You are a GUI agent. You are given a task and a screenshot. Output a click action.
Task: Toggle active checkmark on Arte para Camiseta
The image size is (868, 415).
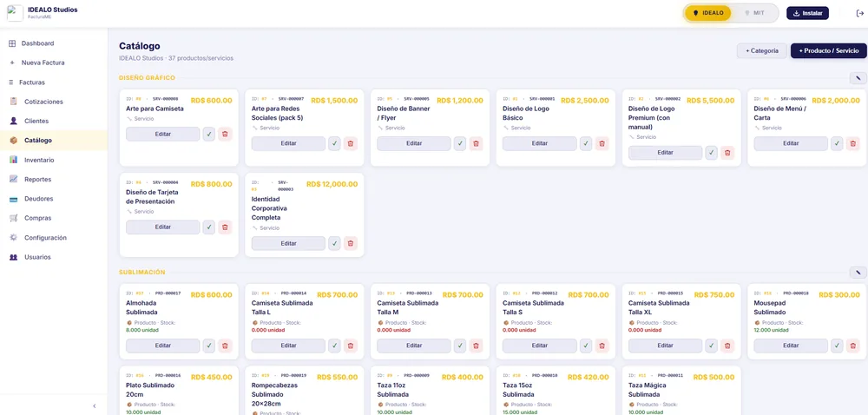click(208, 134)
